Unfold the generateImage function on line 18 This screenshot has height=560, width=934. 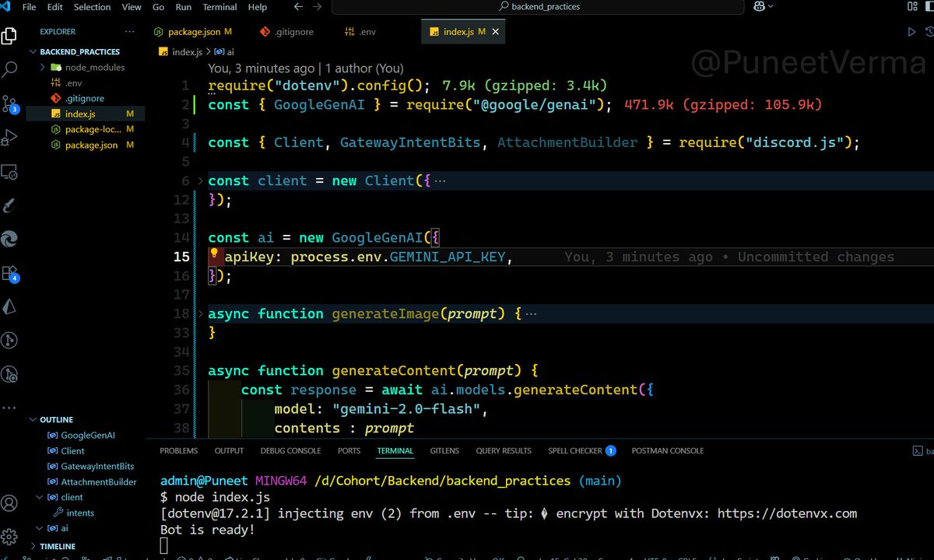pyautogui.click(x=201, y=313)
